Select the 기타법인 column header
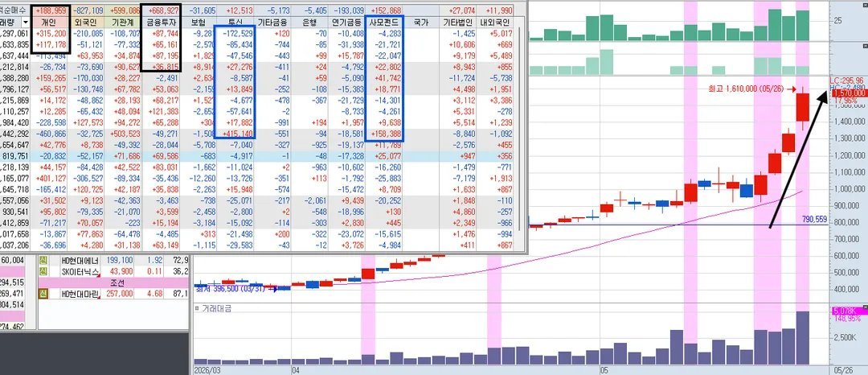868x375 pixels. click(x=457, y=23)
